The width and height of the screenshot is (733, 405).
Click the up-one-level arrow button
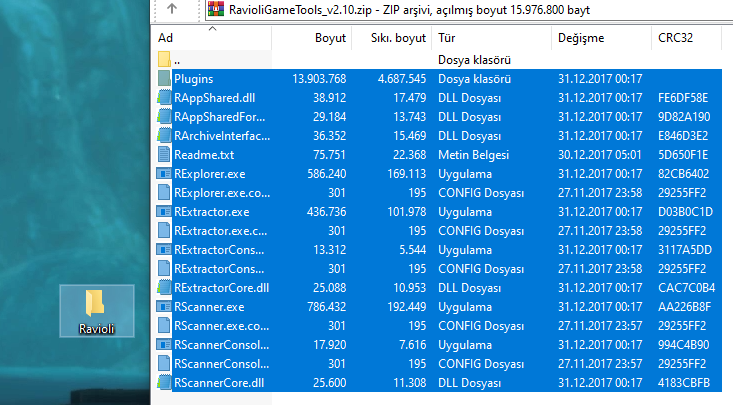point(172,8)
